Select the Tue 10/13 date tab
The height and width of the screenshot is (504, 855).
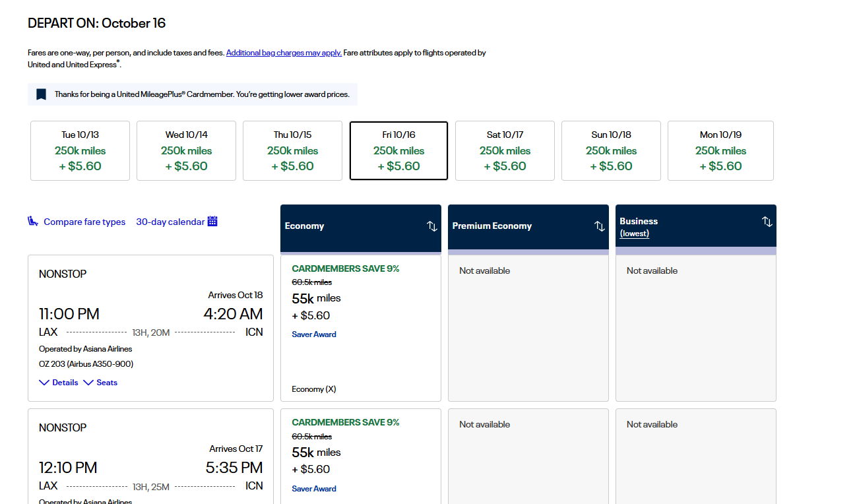click(80, 150)
